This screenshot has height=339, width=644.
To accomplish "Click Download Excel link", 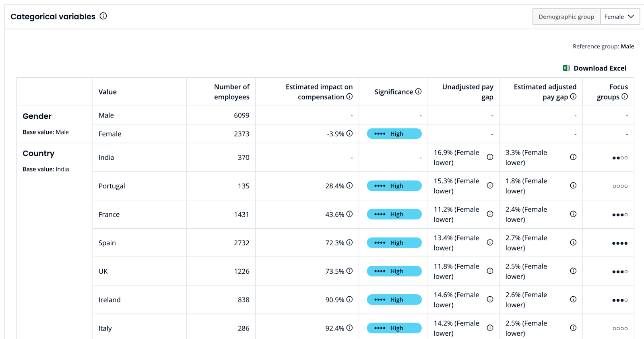I will (600, 68).
